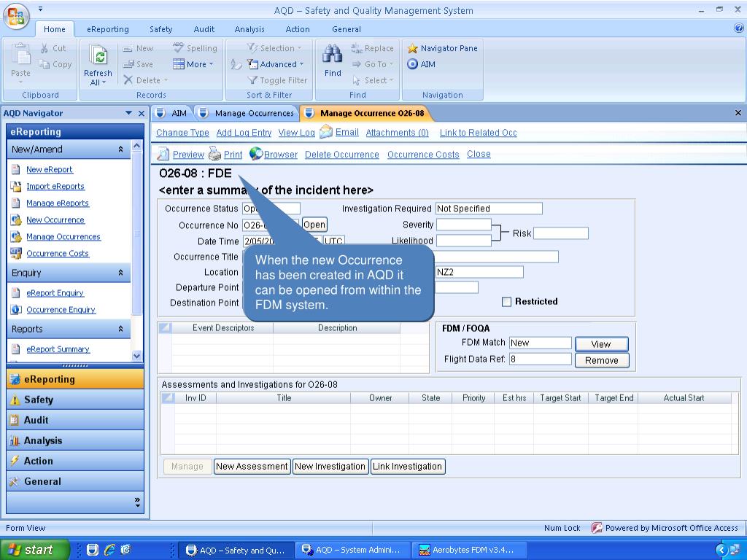This screenshot has width=747, height=560.
Task: Click the Save record icon
Action: coord(128,64)
